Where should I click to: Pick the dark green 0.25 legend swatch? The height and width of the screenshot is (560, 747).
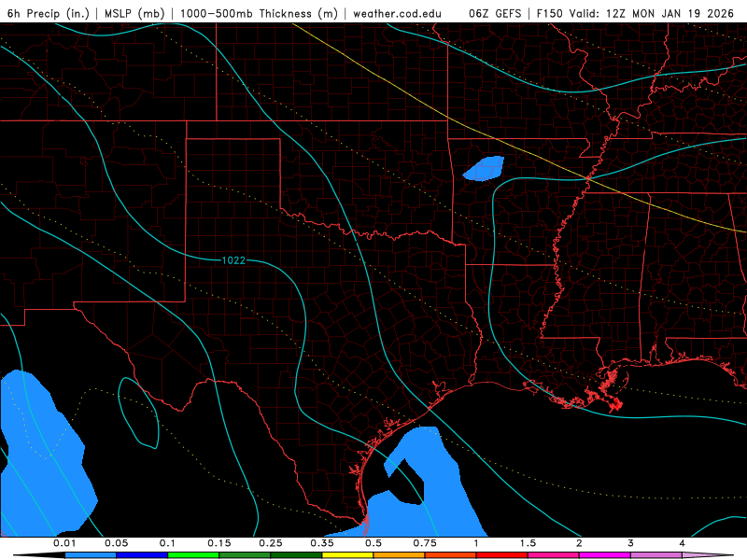pyautogui.click(x=296, y=555)
